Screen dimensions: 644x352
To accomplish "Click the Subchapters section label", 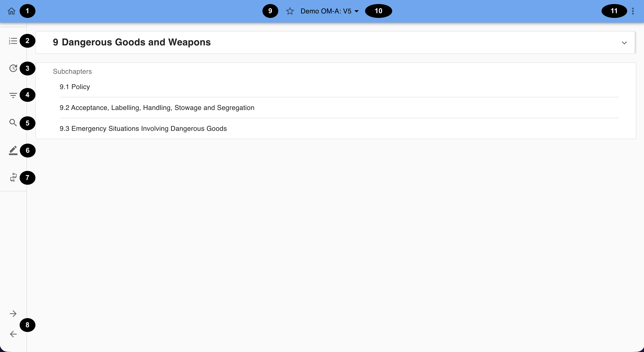I will pyautogui.click(x=72, y=71).
